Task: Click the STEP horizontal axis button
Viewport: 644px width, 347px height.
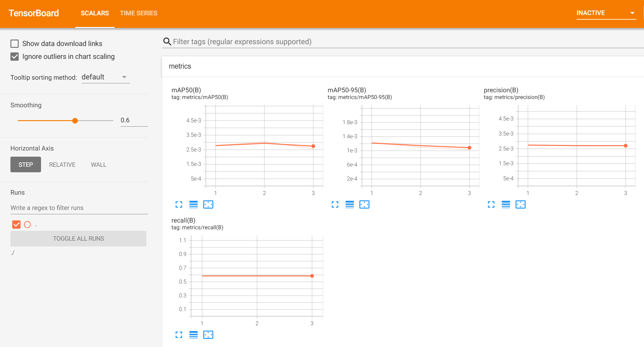Action: (26, 165)
